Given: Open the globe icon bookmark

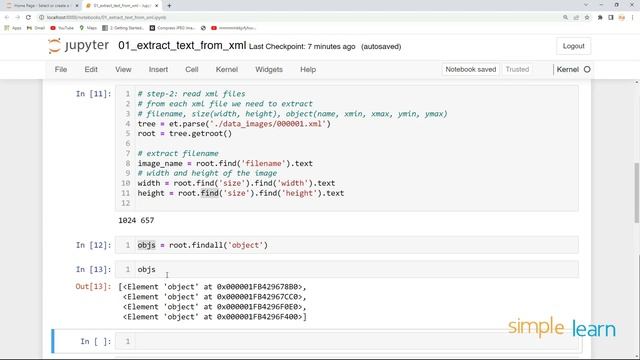Looking at the screenshot, I should pos(203,28).
